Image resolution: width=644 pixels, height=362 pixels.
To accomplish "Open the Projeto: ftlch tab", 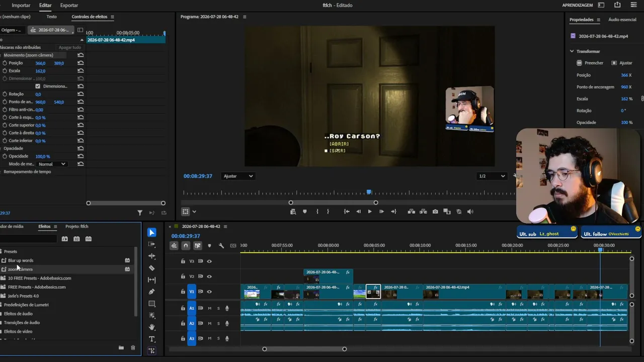I will [x=77, y=226].
